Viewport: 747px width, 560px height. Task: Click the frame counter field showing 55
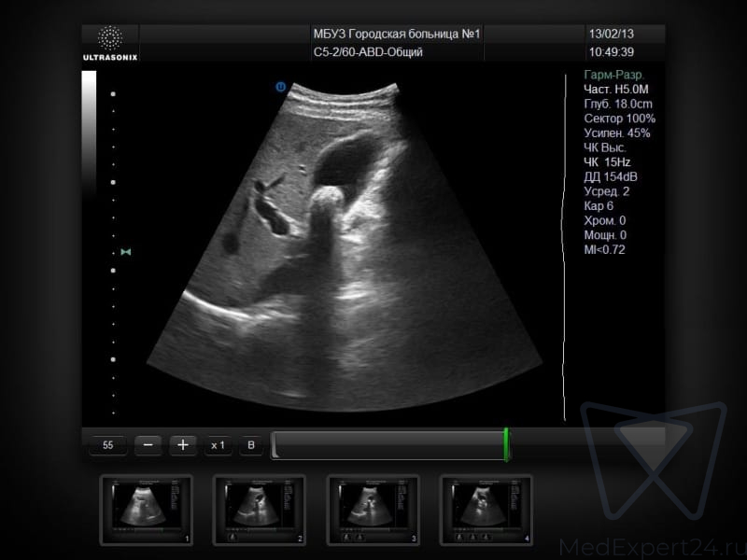[108, 445]
